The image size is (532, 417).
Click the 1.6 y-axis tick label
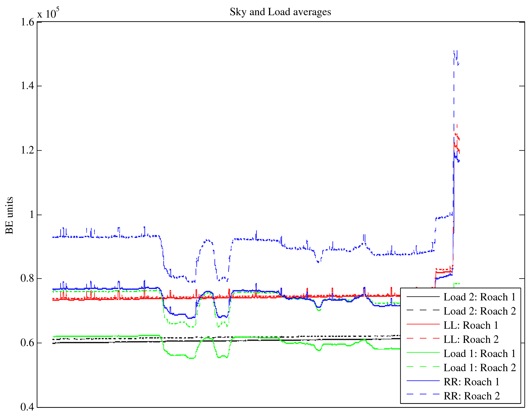[x=27, y=22]
